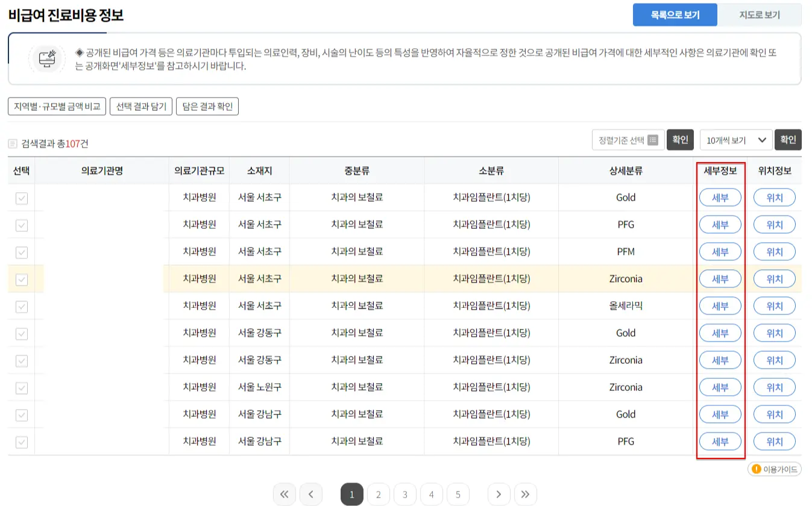The image size is (812, 506).
Task: Click the monitor notice icon in banner
Action: 47,59
